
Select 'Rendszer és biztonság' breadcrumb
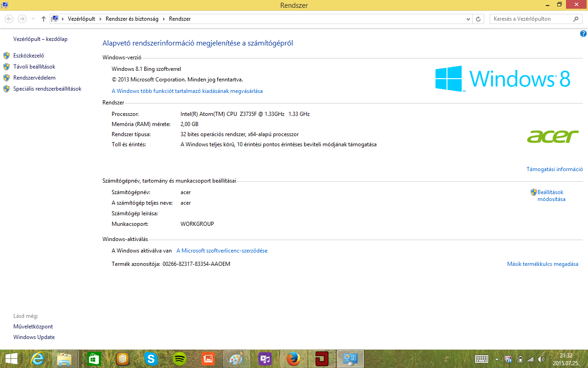coord(132,19)
